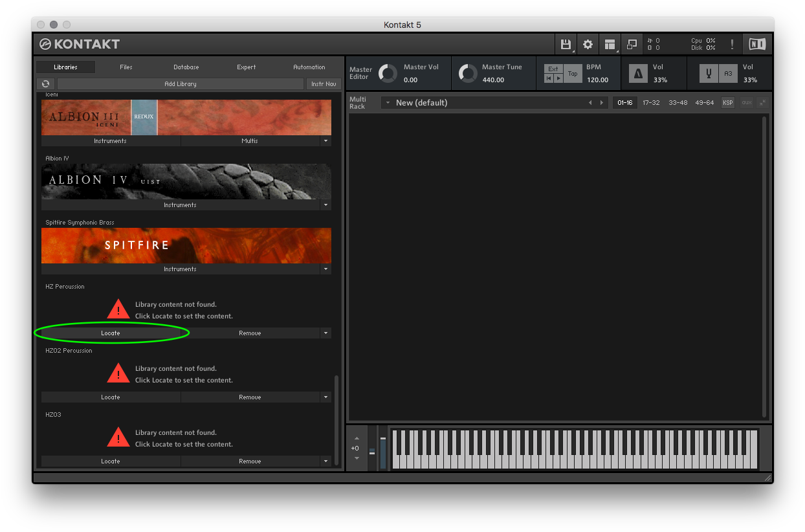
Task: Select next multi with right arrow
Action: click(x=602, y=103)
